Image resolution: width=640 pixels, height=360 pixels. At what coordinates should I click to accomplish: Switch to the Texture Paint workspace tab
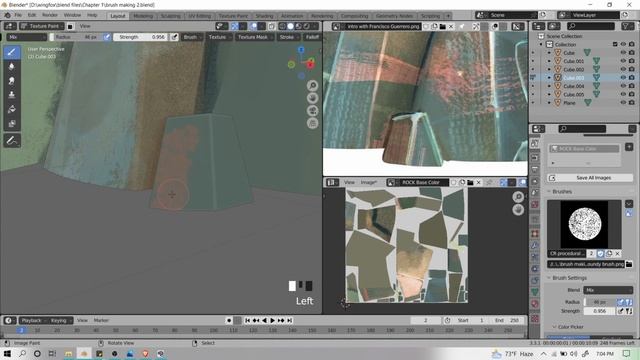pos(233,16)
